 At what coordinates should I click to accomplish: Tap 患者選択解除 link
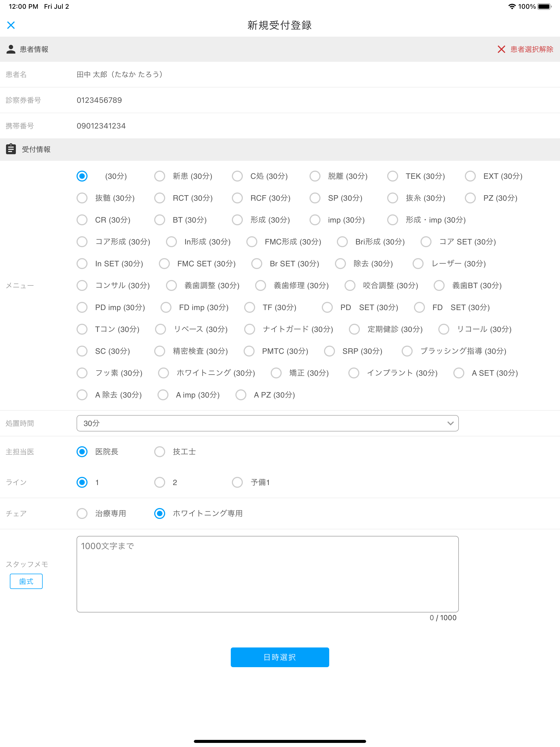532,49
